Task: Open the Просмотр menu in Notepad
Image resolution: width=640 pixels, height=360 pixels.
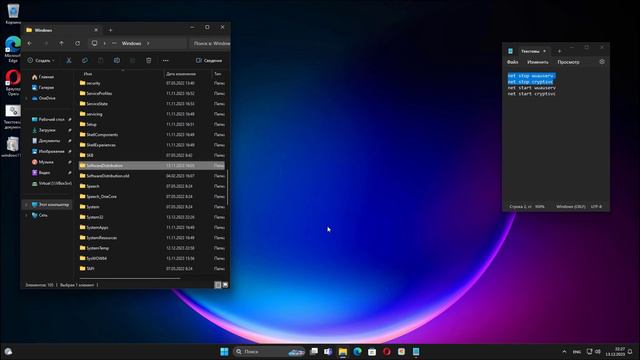Action: tap(568, 62)
